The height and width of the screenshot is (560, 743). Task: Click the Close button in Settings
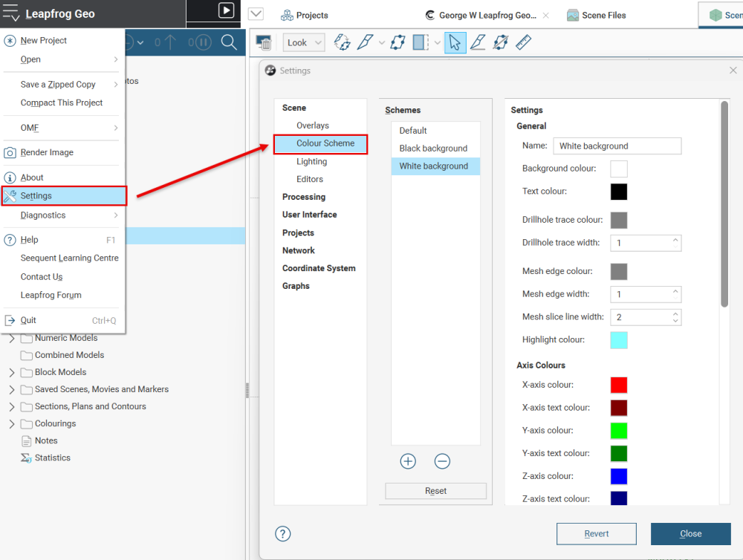[x=690, y=534]
